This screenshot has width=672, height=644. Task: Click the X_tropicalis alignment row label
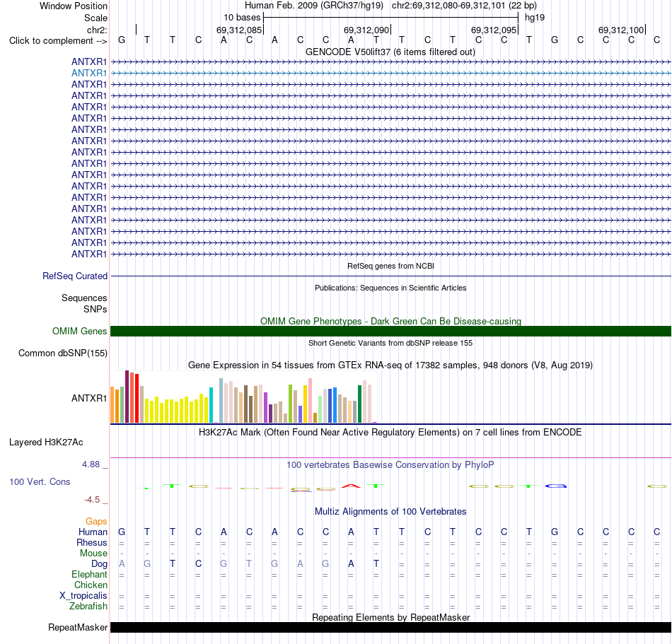(83, 596)
